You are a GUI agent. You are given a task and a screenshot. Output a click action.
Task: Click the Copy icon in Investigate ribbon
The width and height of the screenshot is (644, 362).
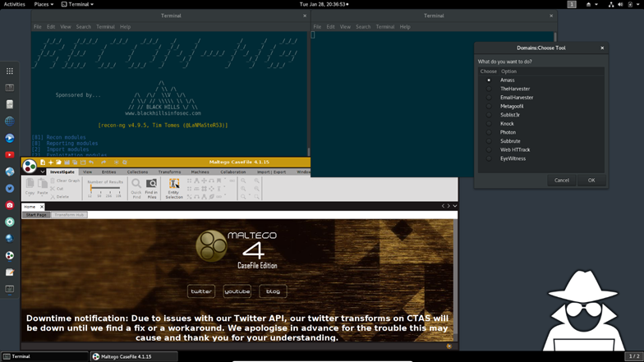30,184
